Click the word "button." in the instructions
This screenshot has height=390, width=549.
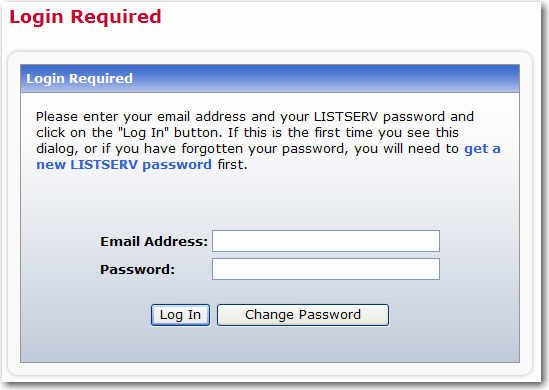coord(198,133)
